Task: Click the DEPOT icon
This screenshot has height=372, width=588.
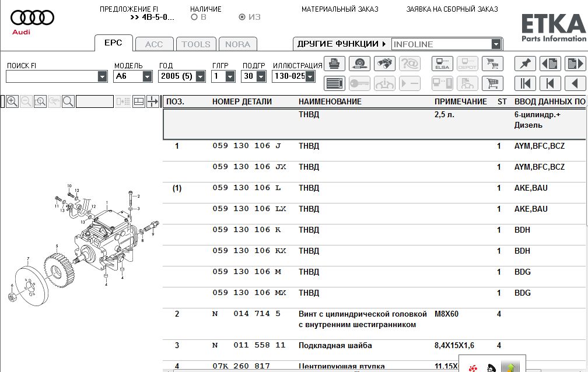Action: point(467,64)
